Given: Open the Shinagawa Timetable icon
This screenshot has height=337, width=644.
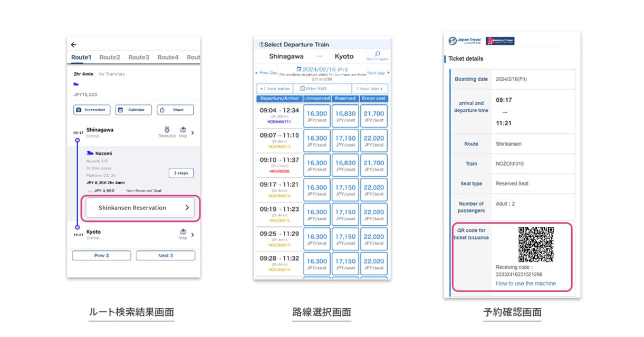Looking at the screenshot, I should tap(167, 132).
